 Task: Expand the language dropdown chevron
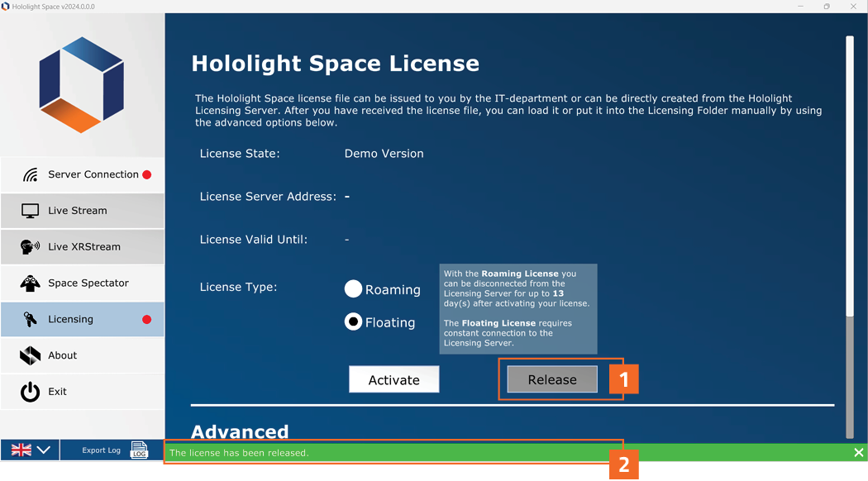click(x=44, y=450)
